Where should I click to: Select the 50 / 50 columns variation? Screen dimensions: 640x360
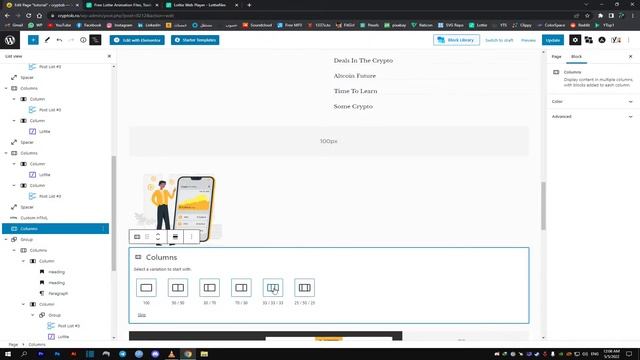pyautogui.click(x=178, y=288)
